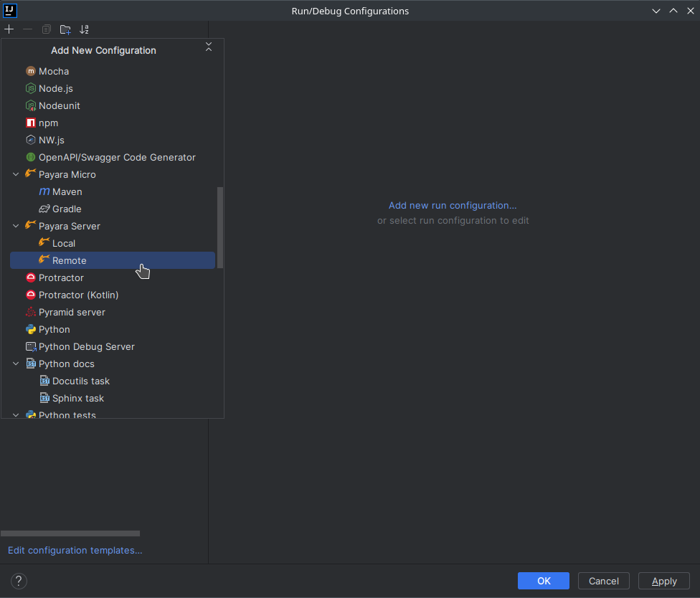Click the plus icon to add new configuration

(x=9, y=29)
